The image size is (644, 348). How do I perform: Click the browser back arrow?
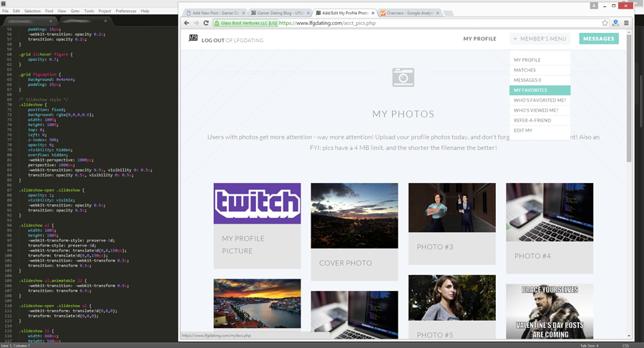pos(187,23)
